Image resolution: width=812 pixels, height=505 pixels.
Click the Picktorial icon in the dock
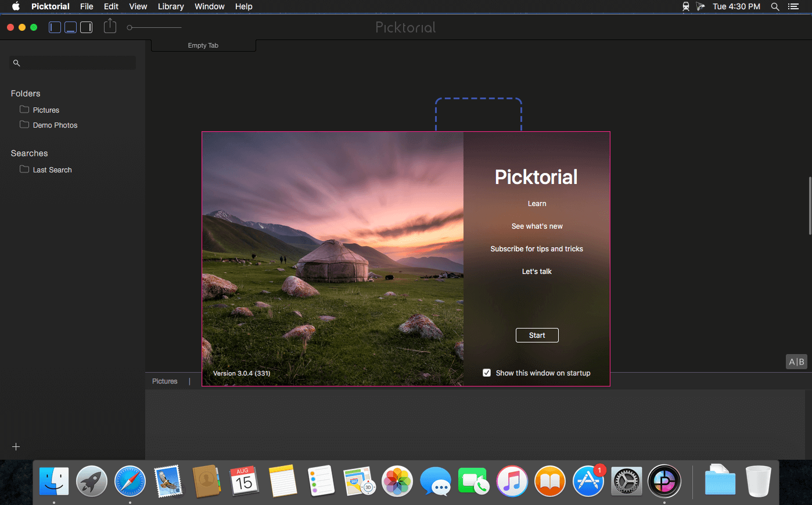click(x=664, y=482)
